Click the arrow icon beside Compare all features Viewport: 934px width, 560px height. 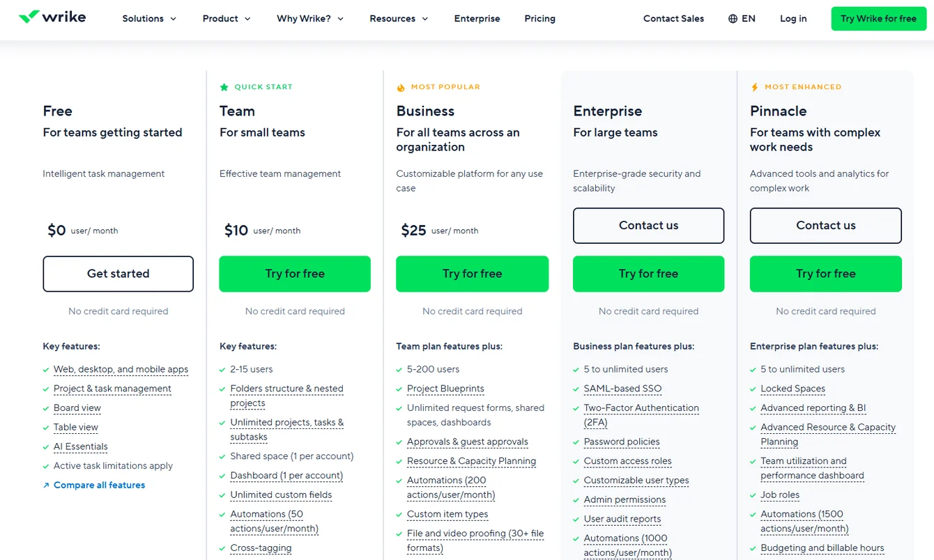(x=46, y=485)
